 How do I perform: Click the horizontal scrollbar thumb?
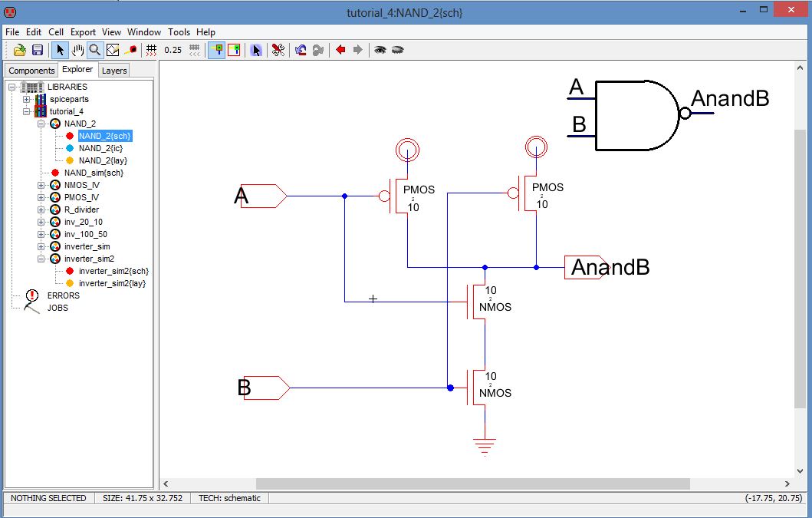472,483
